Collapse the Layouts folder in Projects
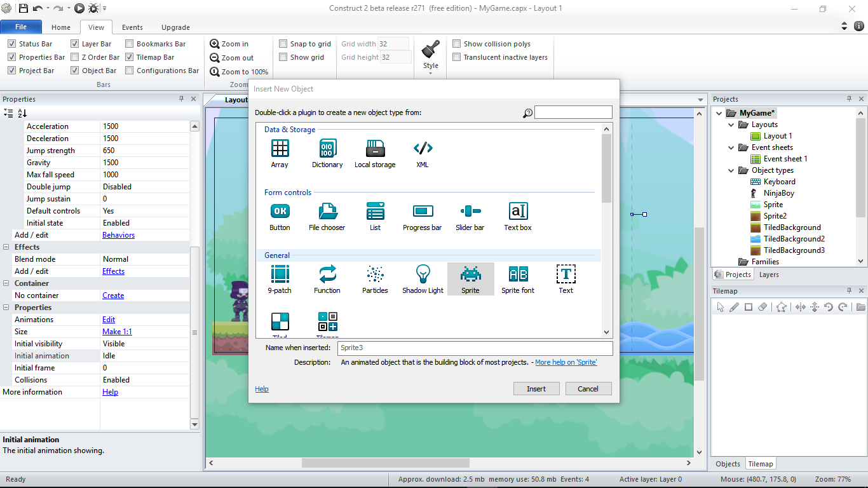 pyautogui.click(x=731, y=125)
